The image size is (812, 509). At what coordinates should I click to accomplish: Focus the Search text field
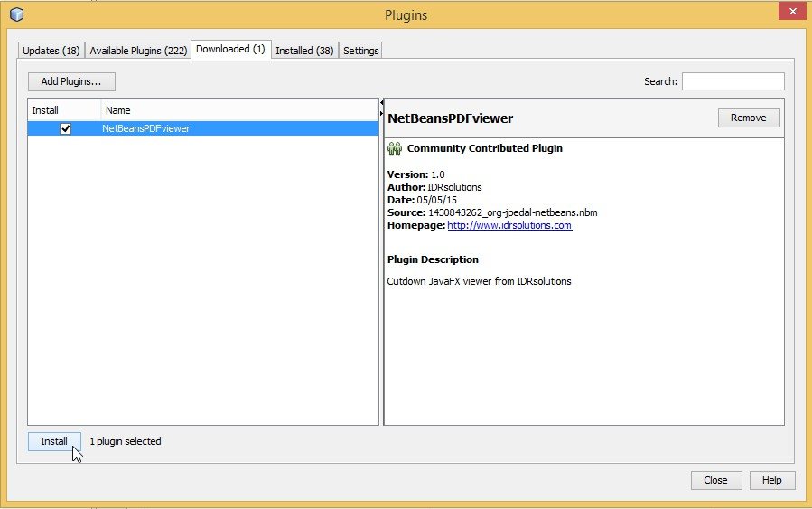point(733,81)
